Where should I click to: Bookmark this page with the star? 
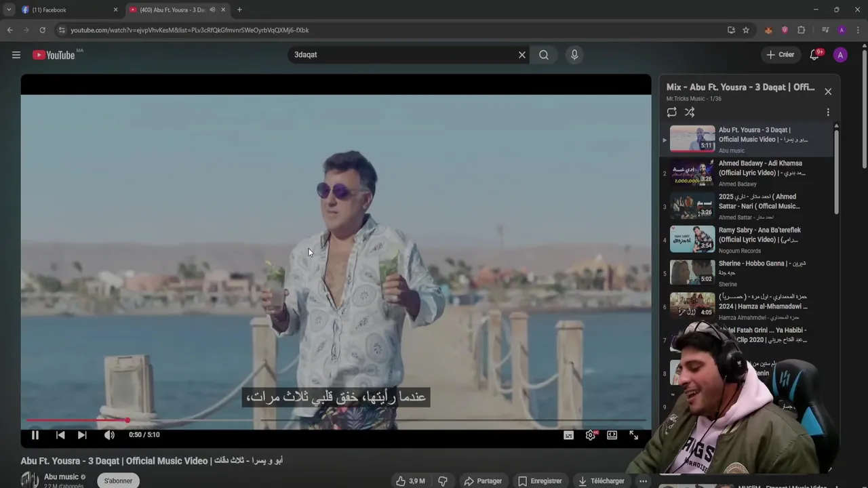(746, 30)
